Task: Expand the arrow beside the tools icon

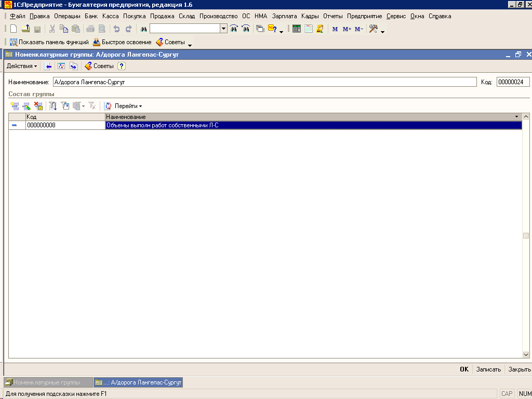Action: (383, 32)
